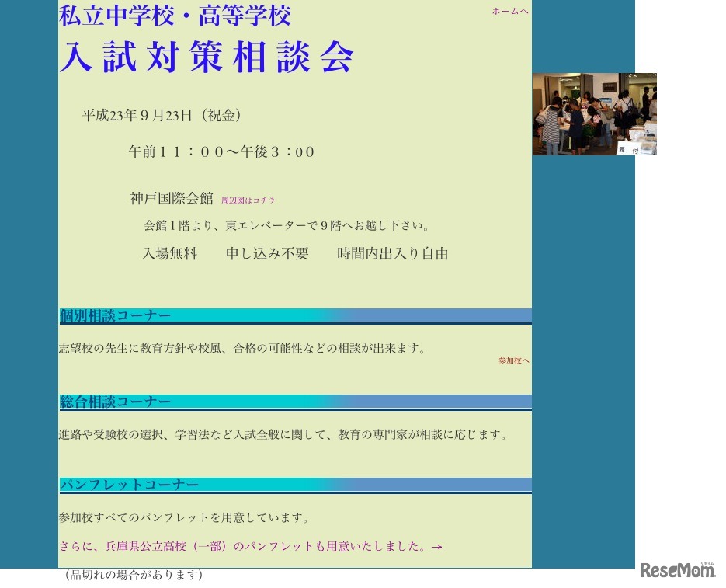Open the 参加校へ participating schools link
Viewport: 726px width, 588px height.
click(x=514, y=360)
